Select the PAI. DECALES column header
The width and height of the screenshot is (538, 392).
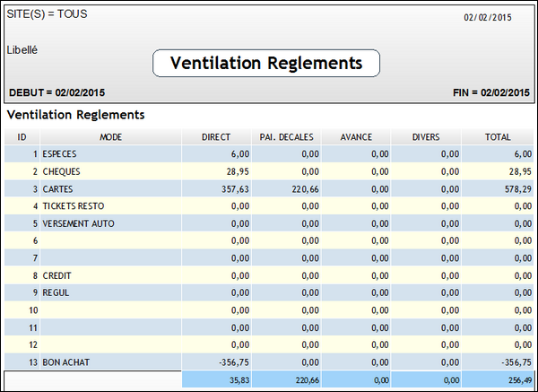286,137
